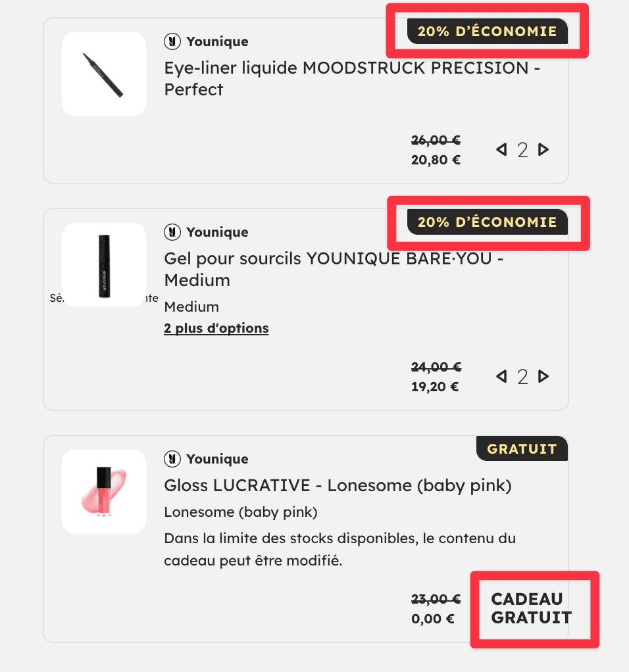Viewport: 629px width, 672px height.
Task: Click the quantity value of Eye-liner liquide
Action: pos(522,150)
